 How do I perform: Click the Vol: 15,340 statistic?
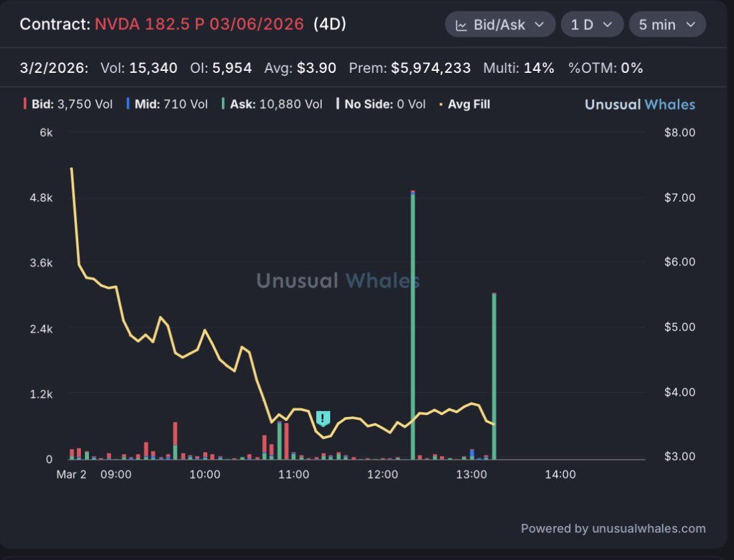tap(139, 68)
